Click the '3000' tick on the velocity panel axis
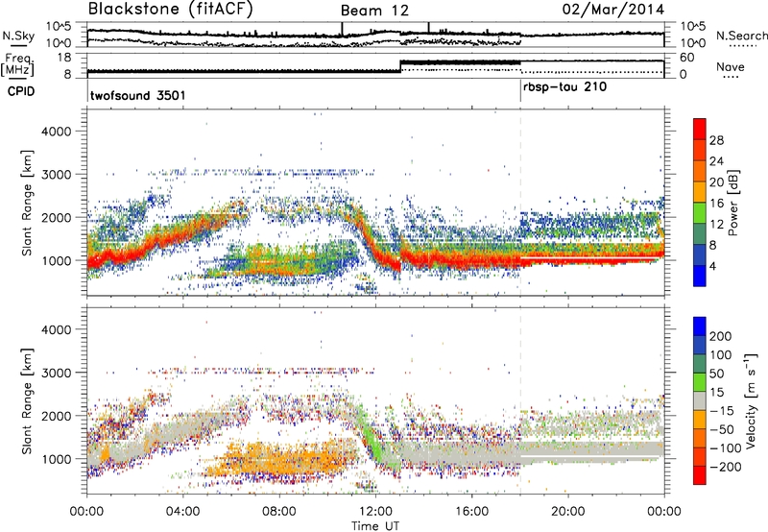 (56, 373)
